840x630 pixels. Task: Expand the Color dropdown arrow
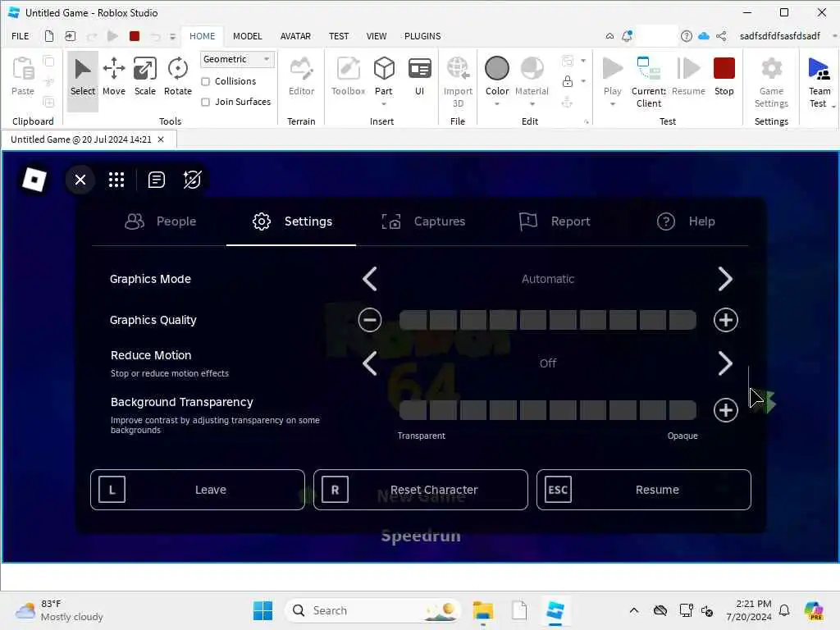click(x=496, y=104)
